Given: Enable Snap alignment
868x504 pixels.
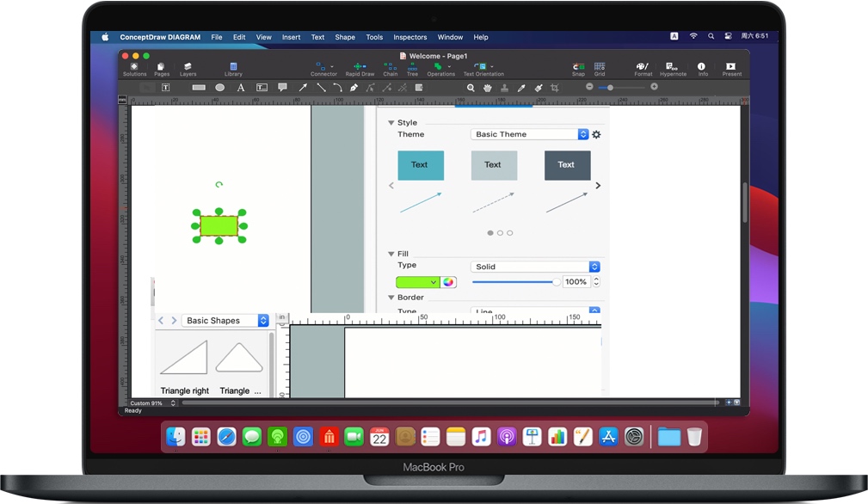Looking at the screenshot, I should click(x=579, y=67).
